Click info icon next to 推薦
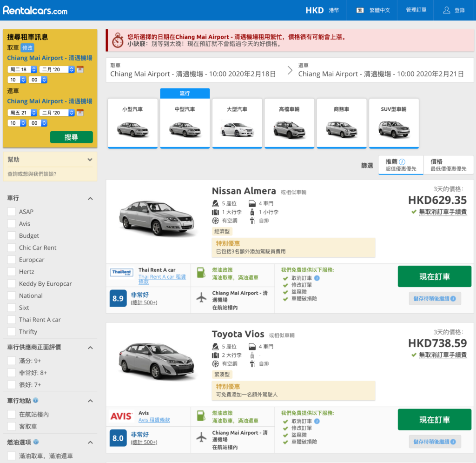 pos(402,161)
